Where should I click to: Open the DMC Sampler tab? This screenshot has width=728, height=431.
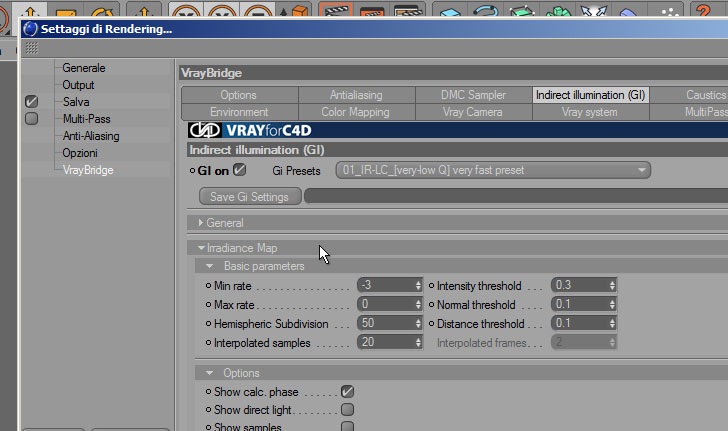point(474,95)
